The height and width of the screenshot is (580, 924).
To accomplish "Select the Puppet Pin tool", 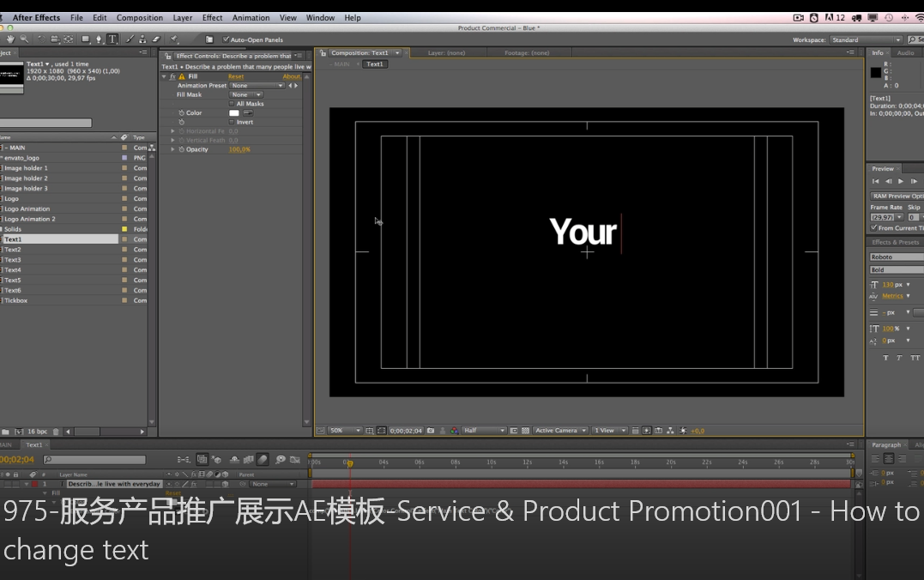I will click(x=174, y=39).
